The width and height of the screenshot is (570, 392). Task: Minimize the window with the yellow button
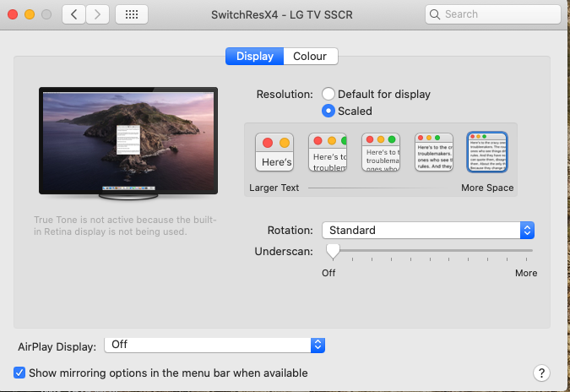click(x=30, y=14)
